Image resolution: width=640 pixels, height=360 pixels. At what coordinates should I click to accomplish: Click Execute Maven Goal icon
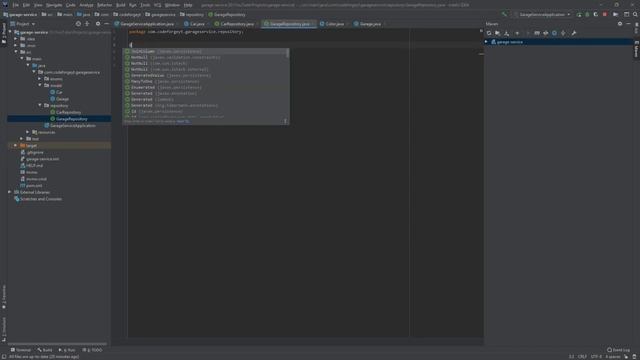[537, 33]
